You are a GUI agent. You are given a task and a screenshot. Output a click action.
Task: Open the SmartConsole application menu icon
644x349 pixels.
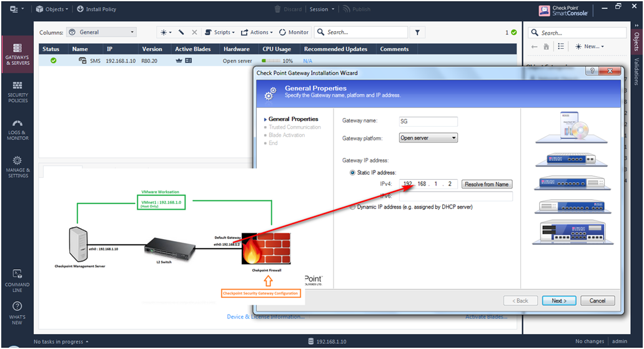click(x=16, y=9)
